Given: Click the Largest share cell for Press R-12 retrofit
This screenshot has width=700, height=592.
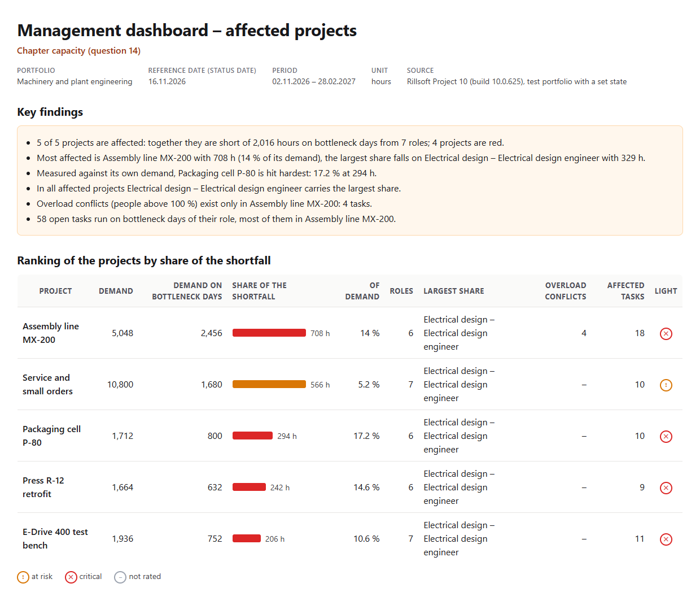Looking at the screenshot, I should pos(459,487).
